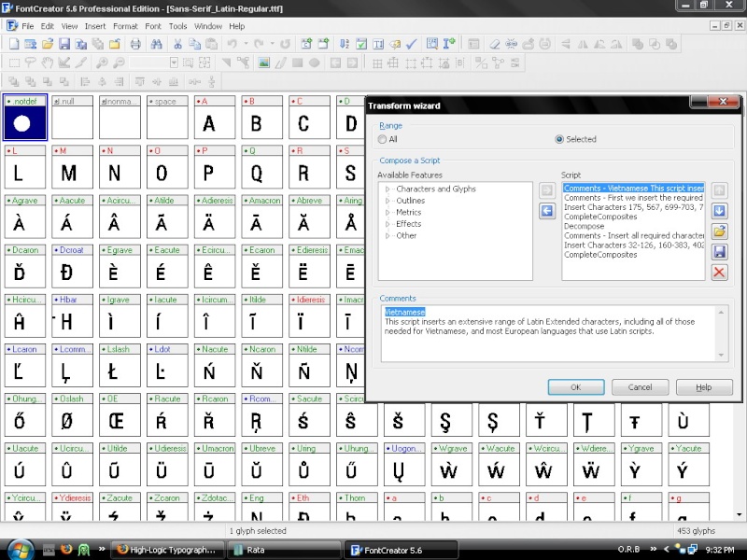Save the script using the floppy disk icon

point(719,252)
